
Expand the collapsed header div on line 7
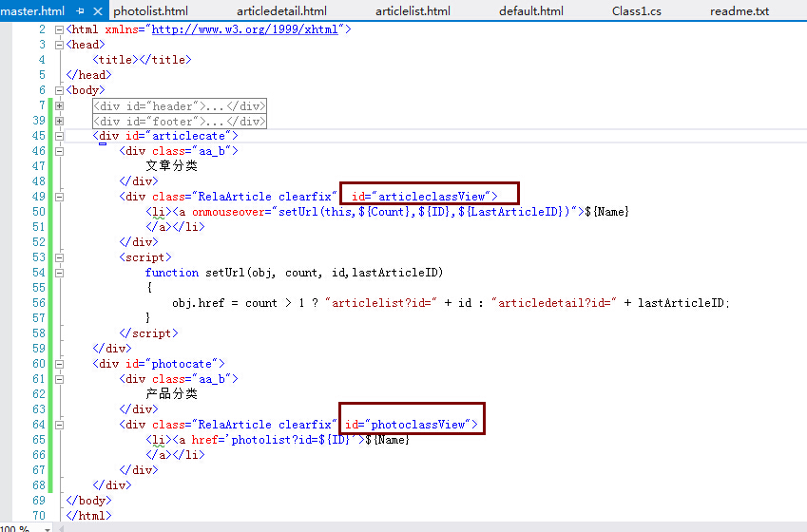59,106
